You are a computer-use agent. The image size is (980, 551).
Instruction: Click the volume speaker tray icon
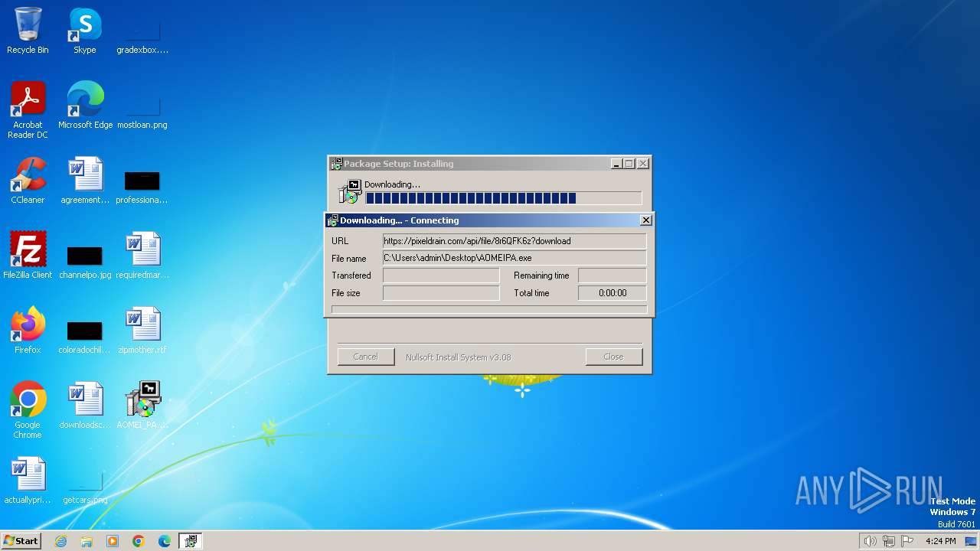click(870, 541)
